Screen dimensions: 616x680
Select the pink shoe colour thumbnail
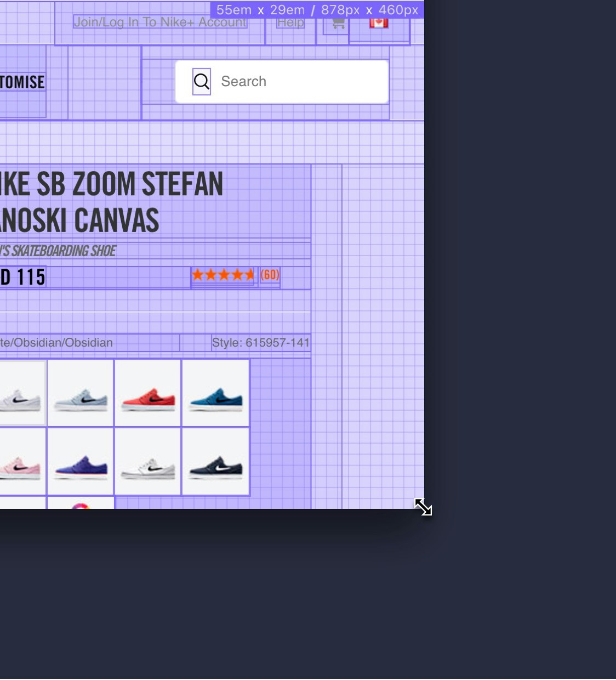pyautogui.click(x=22, y=462)
